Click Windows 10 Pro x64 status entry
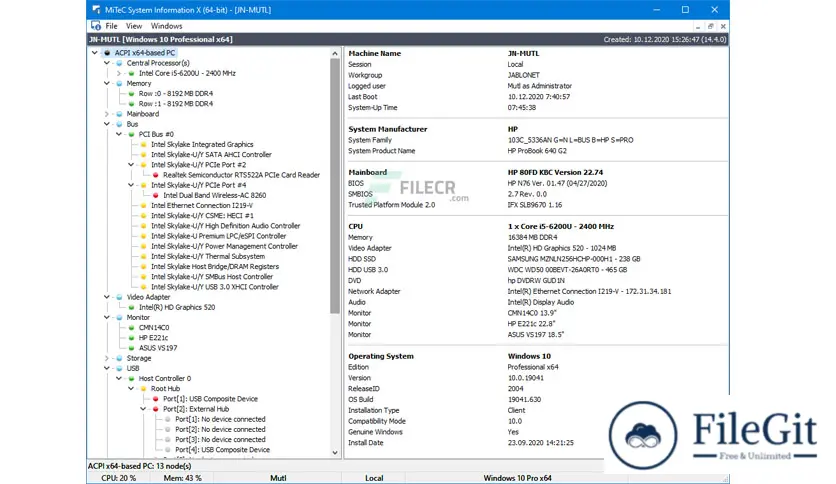Image resolution: width=836 pixels, height=484 pixels. tap(517, 478)
